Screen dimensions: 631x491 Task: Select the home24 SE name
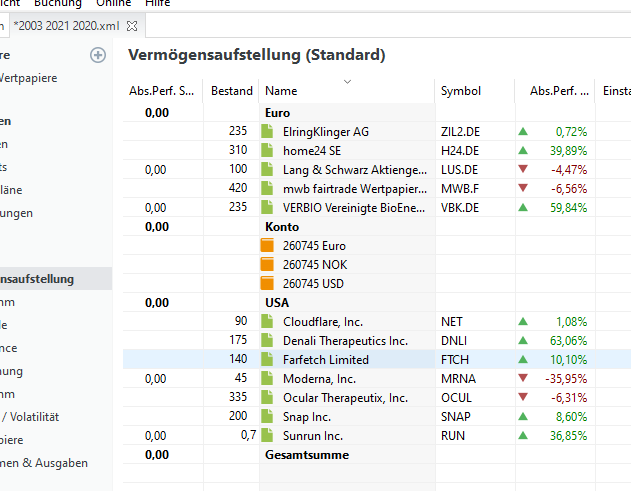tap(312, 151)
